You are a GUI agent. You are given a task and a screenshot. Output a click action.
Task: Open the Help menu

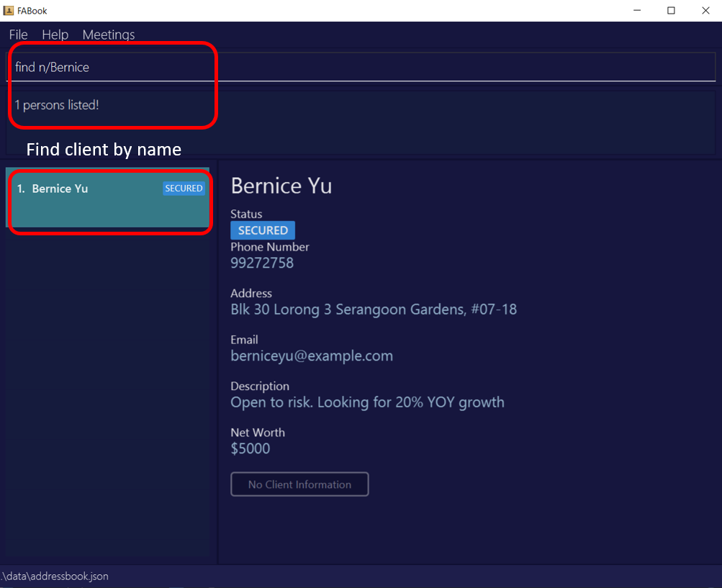55,35
